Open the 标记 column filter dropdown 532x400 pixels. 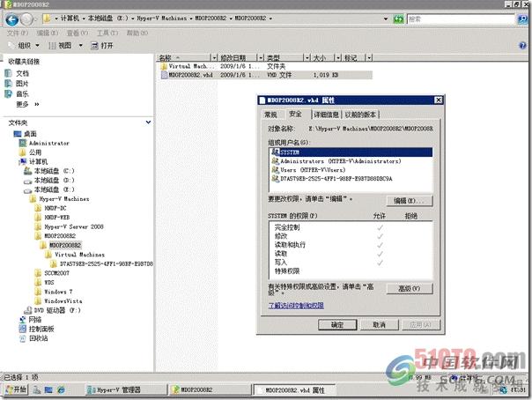click(369, 57)
